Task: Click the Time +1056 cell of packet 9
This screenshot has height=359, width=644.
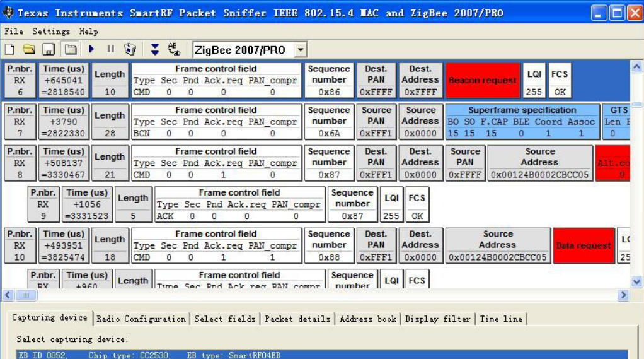Action: tap(87, 204)
